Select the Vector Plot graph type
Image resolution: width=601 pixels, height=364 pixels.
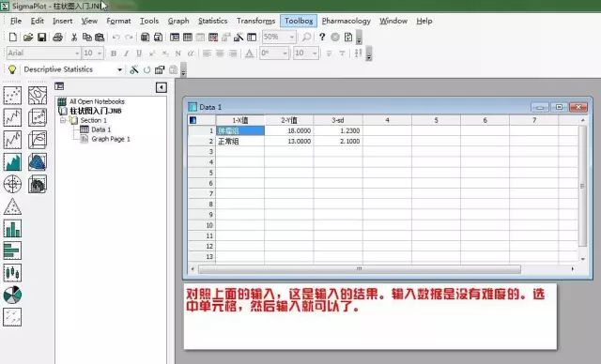click(12, 317)
